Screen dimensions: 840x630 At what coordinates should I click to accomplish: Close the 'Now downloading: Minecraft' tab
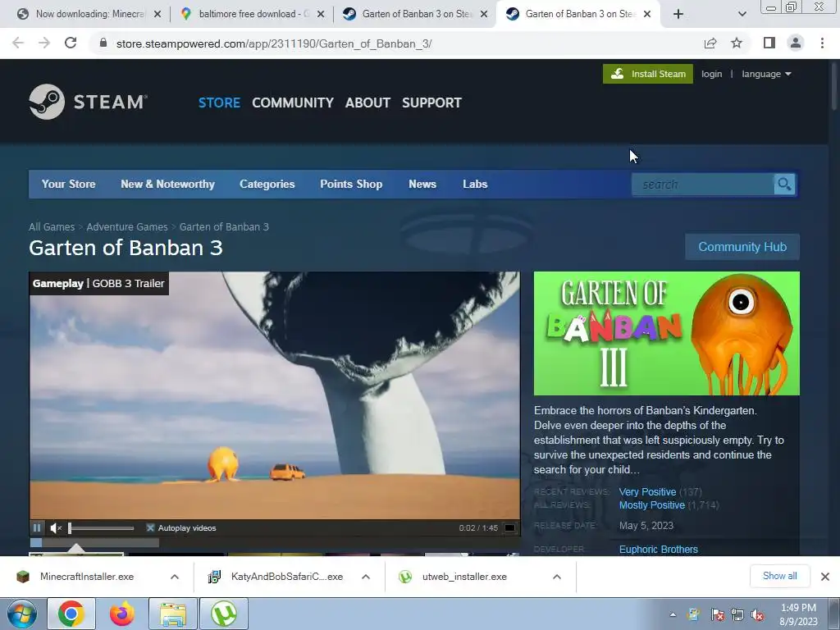[157, 15]
